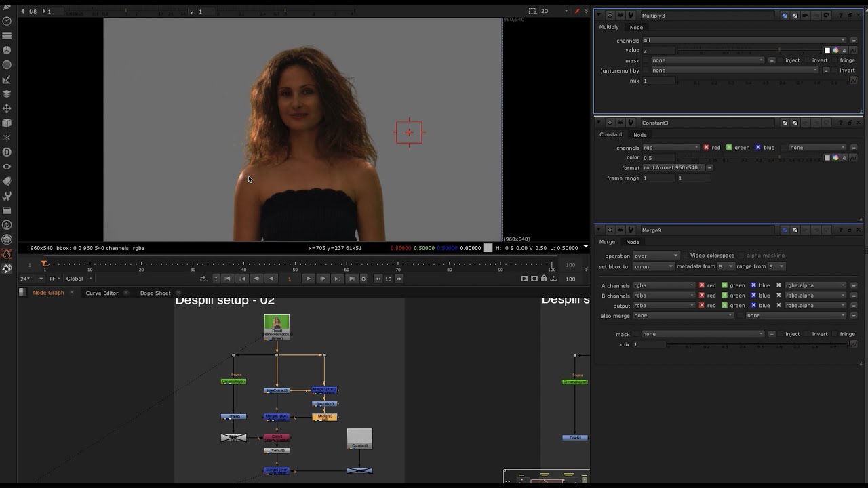The width and height of the screenshot is (868, 488).
Task: Click the 4 button on Constant3 color row
Action: (844, 157)
